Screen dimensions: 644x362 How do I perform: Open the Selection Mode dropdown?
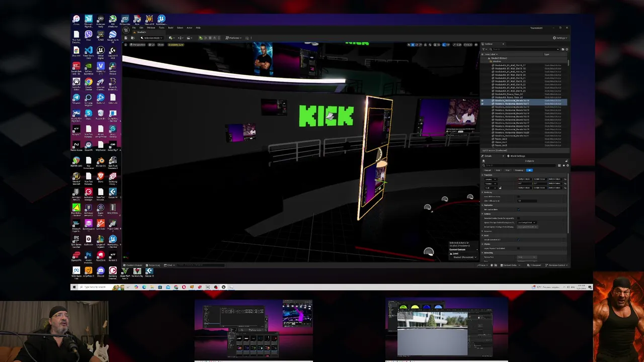click(151, 38)
